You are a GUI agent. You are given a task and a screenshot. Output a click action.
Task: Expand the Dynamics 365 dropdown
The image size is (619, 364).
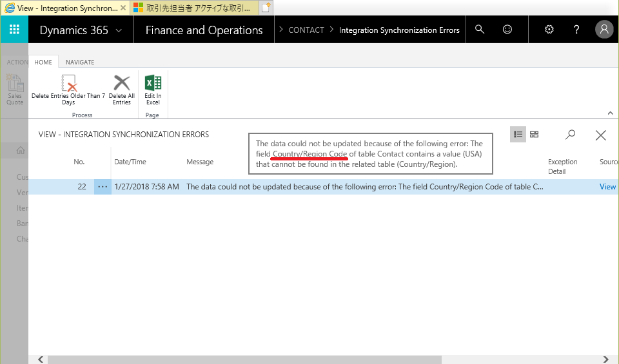coord(119,30)
